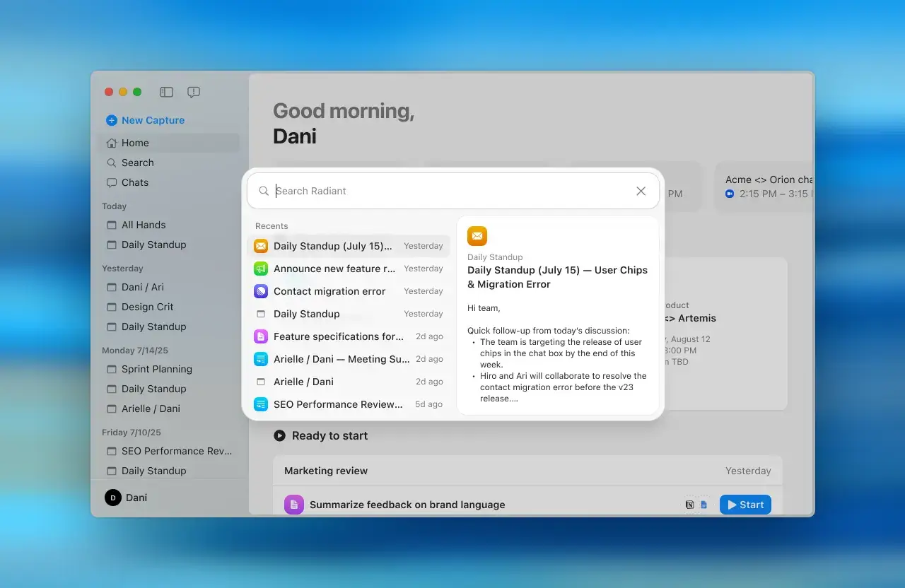
Task: Select Chats in the sidebar
Action: tap(134, 182)
